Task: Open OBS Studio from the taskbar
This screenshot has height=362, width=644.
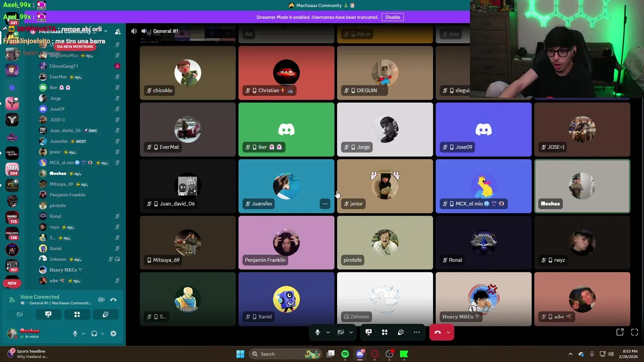Action: [389, 354]
